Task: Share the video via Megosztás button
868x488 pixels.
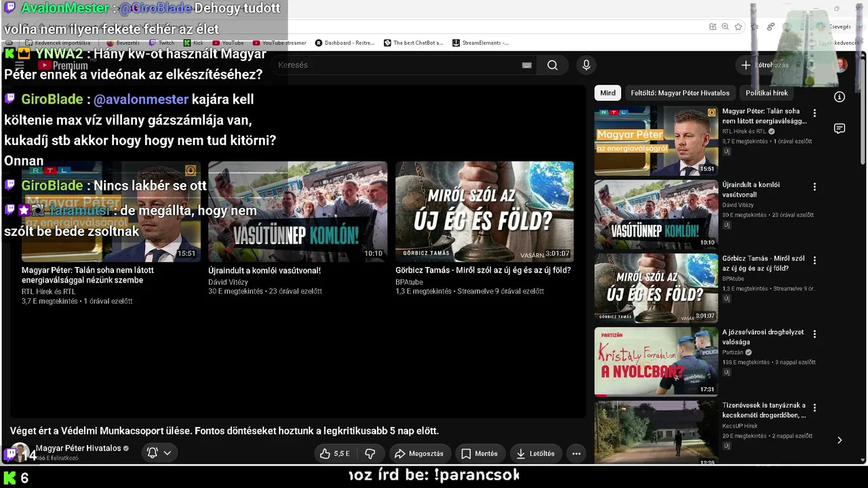Action: click(419, 453)
